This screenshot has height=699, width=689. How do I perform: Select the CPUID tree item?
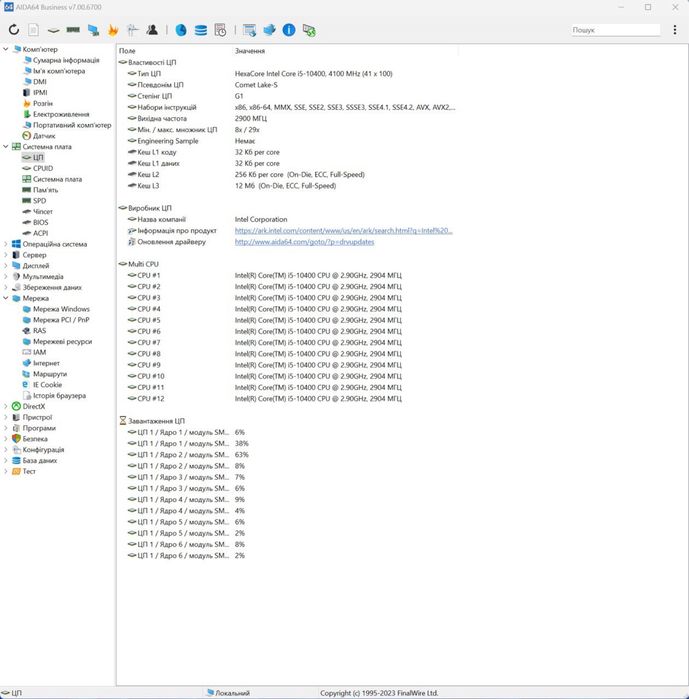tap(43, 168)
